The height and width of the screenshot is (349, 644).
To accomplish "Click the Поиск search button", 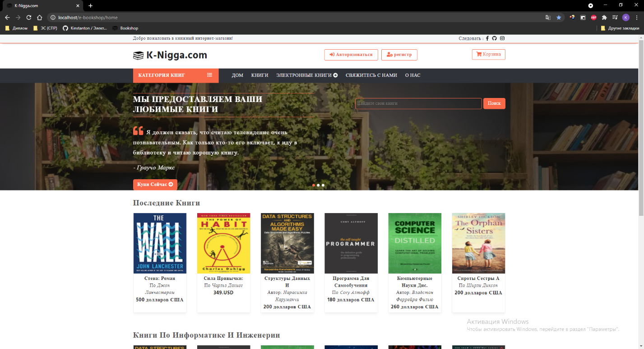I will point(494,103).
